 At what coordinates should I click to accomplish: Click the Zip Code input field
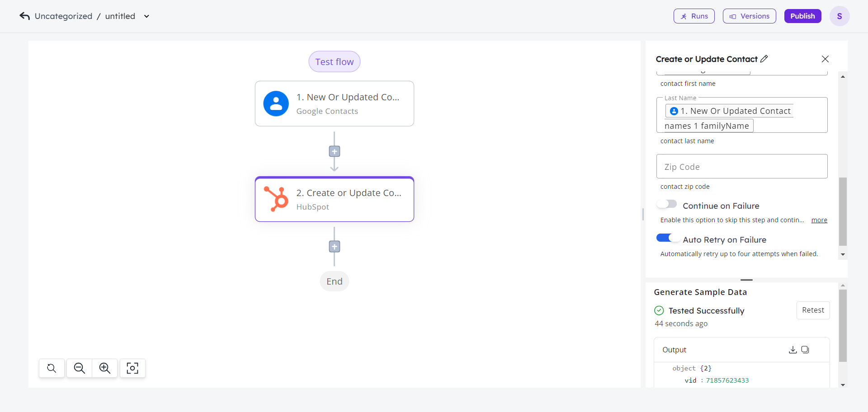click(x=742, y=166)
